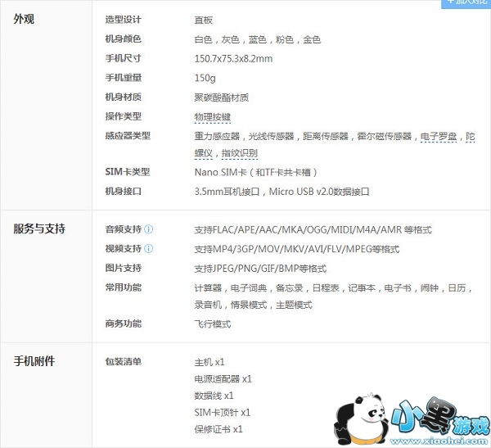Click the 聚碳酸酯材质 value
Viewport: 491px width, 448px height.
222,97
